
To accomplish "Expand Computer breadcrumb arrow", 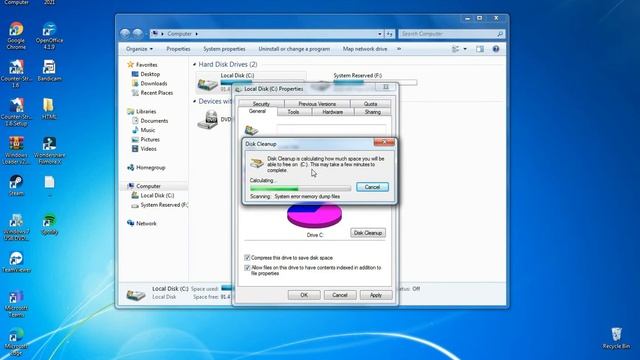I will coord(196,34).
